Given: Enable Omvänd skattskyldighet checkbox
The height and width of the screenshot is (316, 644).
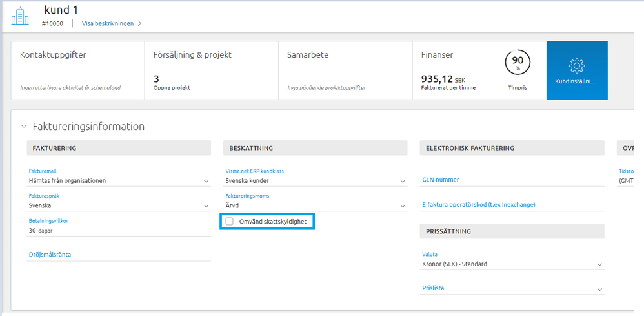Looking at the screenshot, I should click(229, 222).
